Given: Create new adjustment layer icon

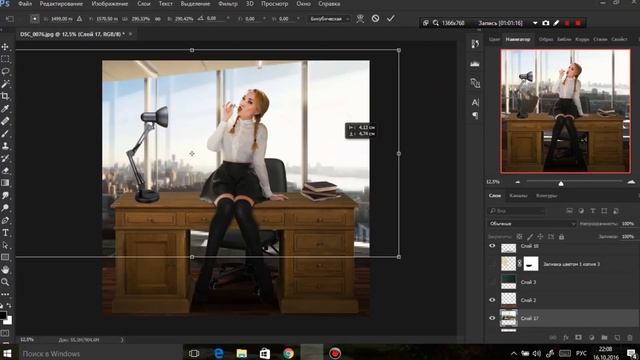Looking at the screenshot, I should pyautogui.click(x=591, y=338).
